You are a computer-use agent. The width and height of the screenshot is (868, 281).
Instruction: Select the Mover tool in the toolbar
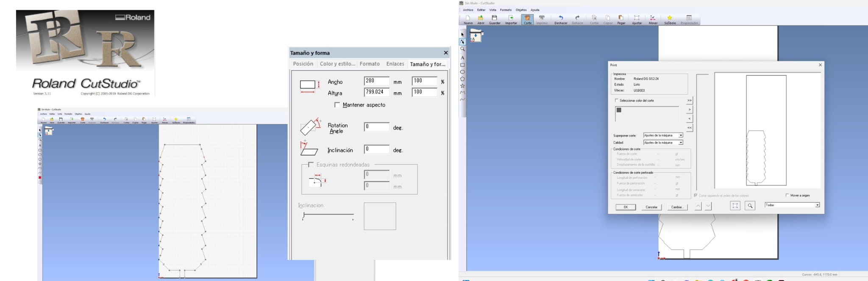pos(653,19)
